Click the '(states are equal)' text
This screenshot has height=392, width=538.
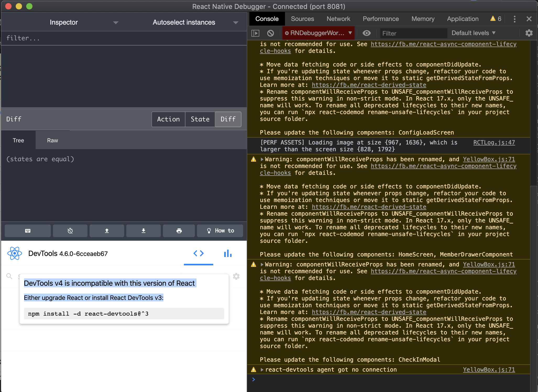(40, 159)
